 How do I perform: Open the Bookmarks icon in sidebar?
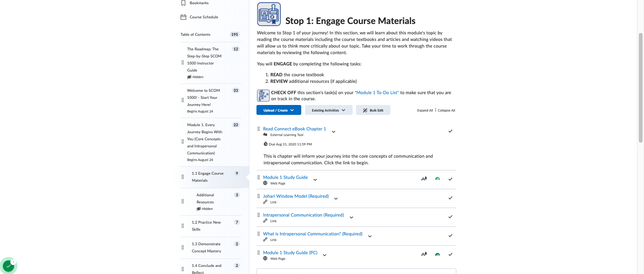coord(183,3)
